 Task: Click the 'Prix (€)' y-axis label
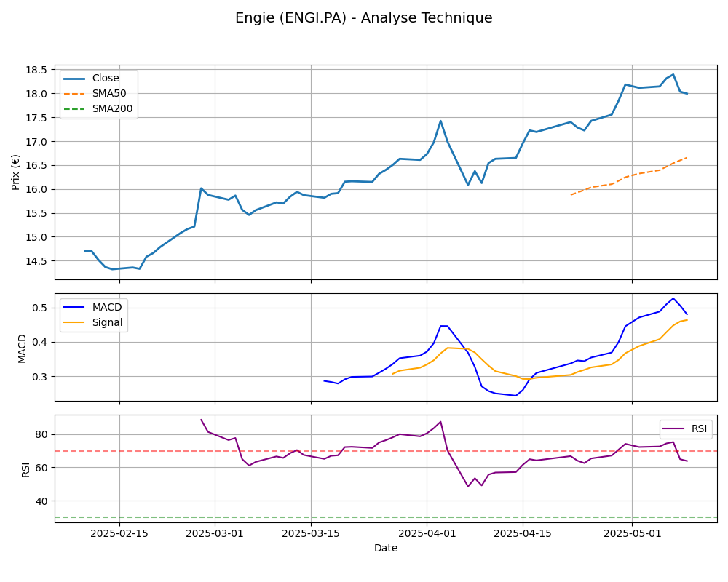point(16,172)
